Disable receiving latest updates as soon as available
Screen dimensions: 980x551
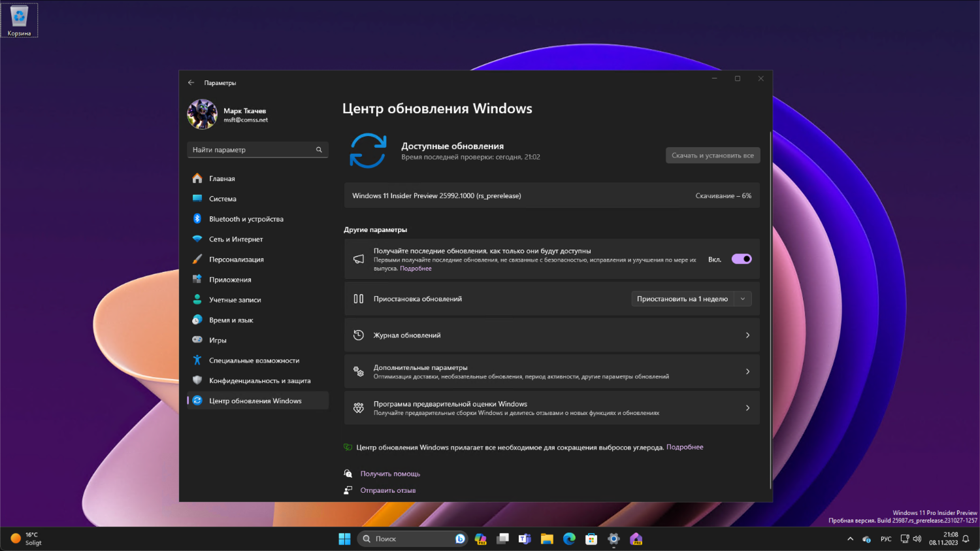[741, 259]
